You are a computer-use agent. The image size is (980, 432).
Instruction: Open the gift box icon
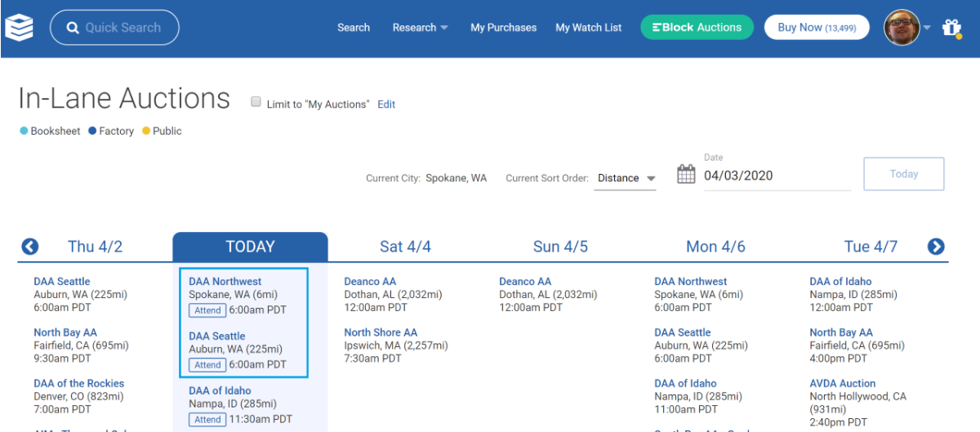point(951,28)
